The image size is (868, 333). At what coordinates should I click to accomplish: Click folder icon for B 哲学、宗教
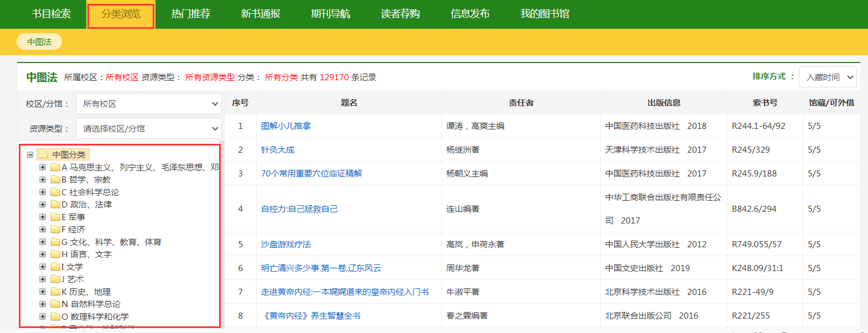pyautogui.click(x=55, y=180)
